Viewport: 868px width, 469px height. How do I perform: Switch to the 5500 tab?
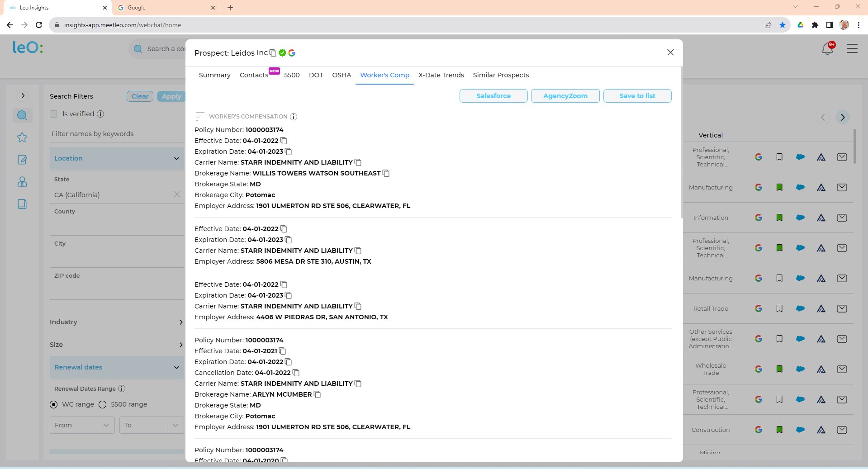tap(292, 75)
